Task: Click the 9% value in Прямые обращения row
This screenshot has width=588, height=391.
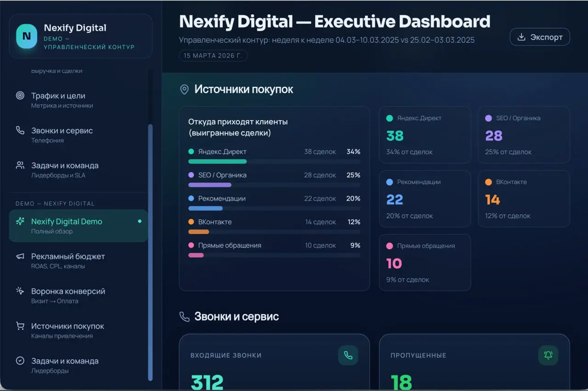Action: point(356,245)
